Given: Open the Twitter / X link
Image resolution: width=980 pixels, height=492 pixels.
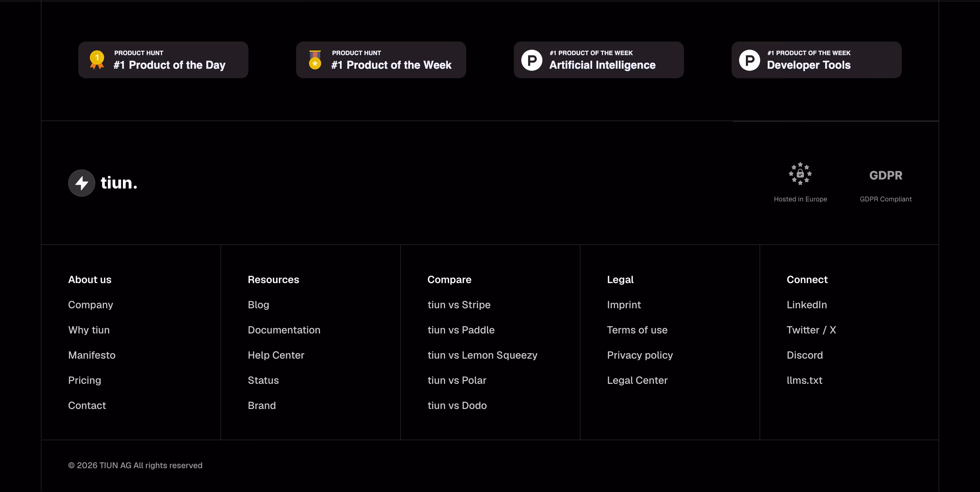Looking at the screenshot, I should pos(811,330).
